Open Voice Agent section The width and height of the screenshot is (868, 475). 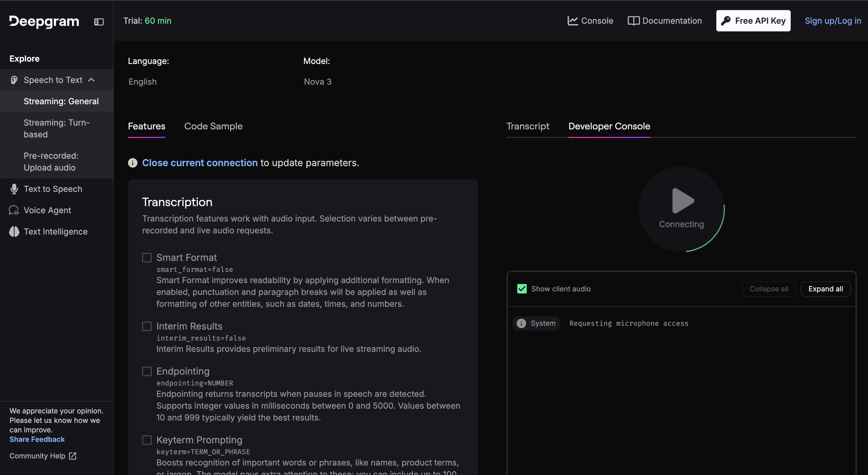[57, 210]
